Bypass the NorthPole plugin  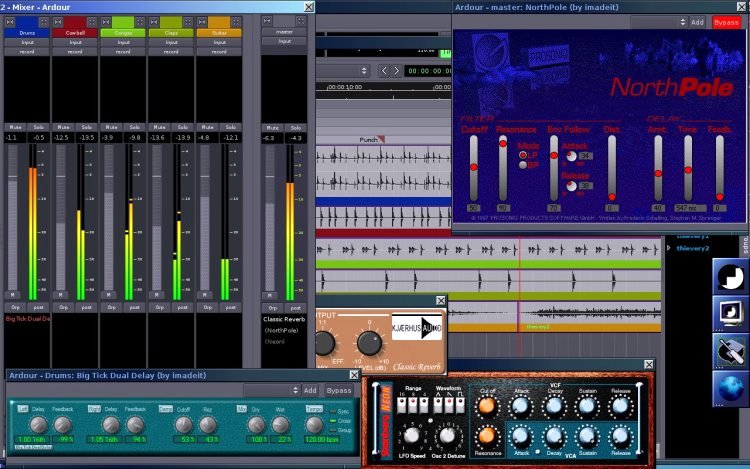(x=726, y=22)
